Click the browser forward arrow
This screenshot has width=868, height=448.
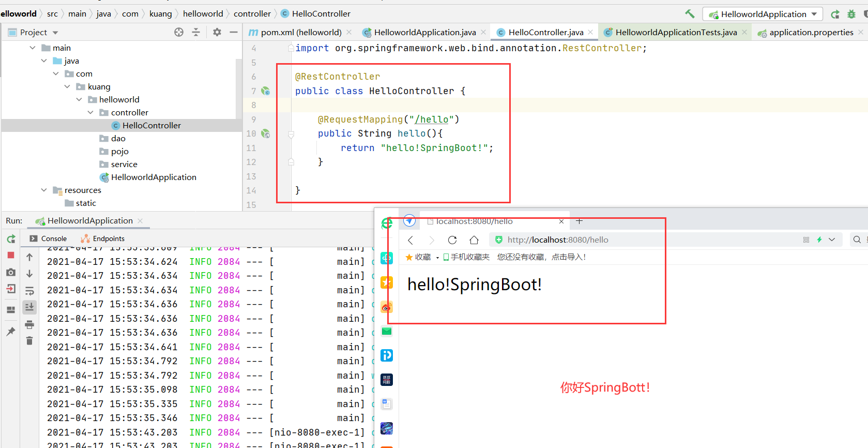(432, 240)
